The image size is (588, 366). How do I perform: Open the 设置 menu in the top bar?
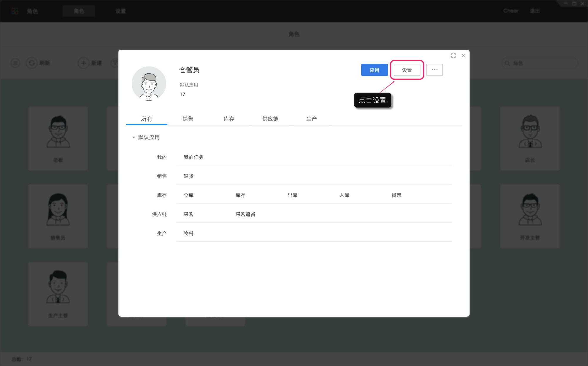pos(121,11)
